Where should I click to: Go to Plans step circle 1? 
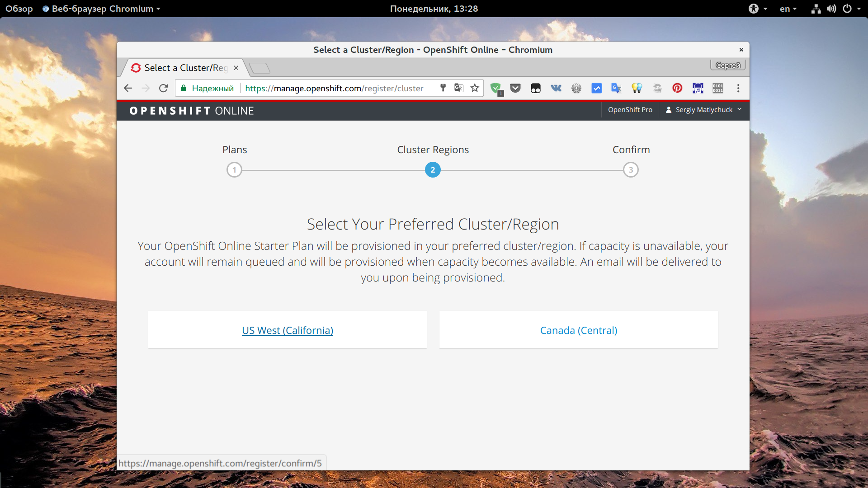click(x=234, y=170)
